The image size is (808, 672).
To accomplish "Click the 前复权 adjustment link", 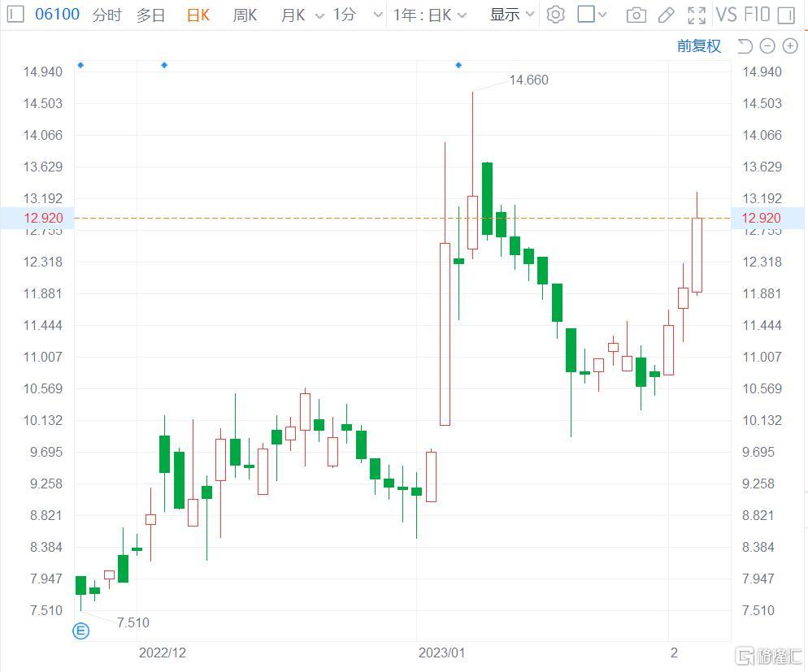I will 699,46.
